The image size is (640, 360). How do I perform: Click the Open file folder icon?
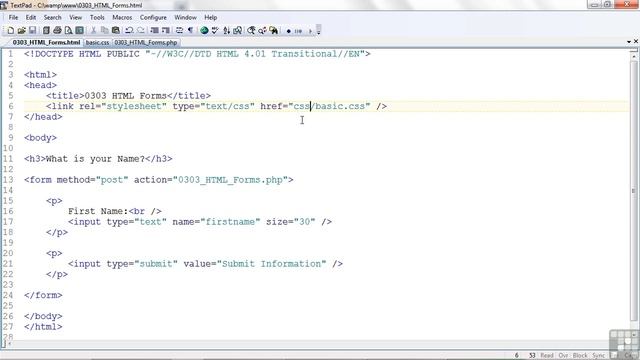[x=21, y=31]
